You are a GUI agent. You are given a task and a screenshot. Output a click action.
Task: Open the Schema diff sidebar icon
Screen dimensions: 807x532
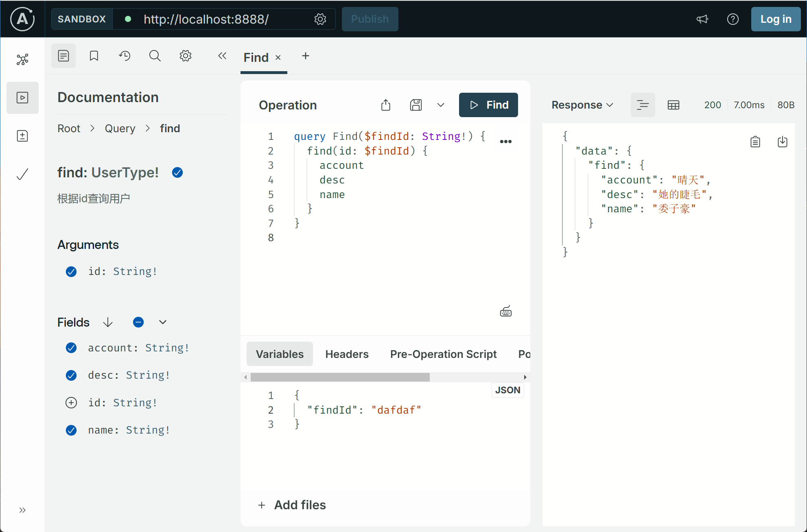tap(22, 136)
